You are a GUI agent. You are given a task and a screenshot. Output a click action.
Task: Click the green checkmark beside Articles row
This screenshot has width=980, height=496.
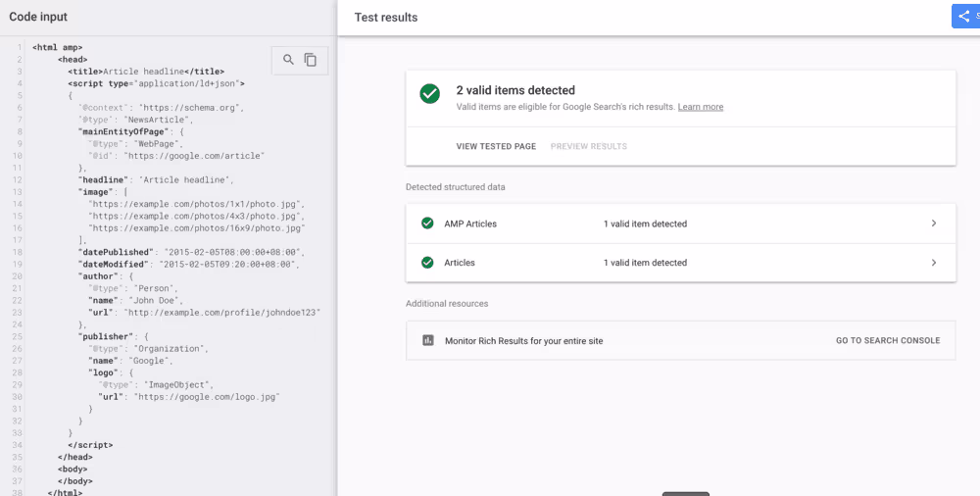[x=427, y=263]
